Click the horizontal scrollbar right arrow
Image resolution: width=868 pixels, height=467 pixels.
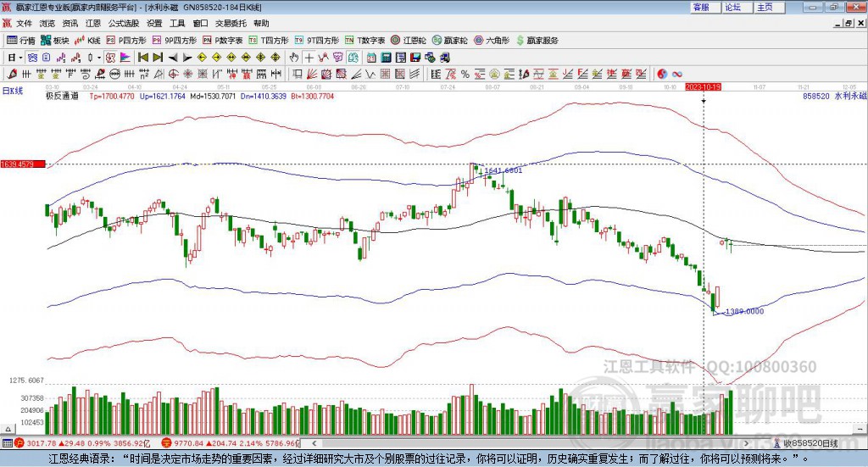pos(747,443)
